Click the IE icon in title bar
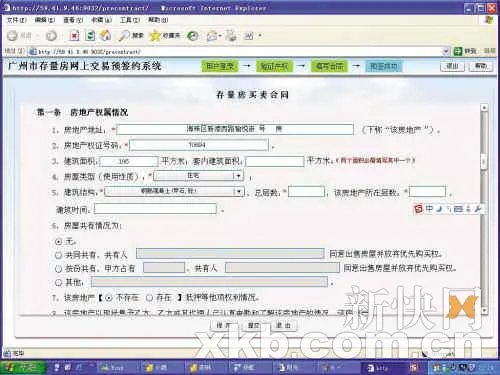 click(x=7, y=7)
